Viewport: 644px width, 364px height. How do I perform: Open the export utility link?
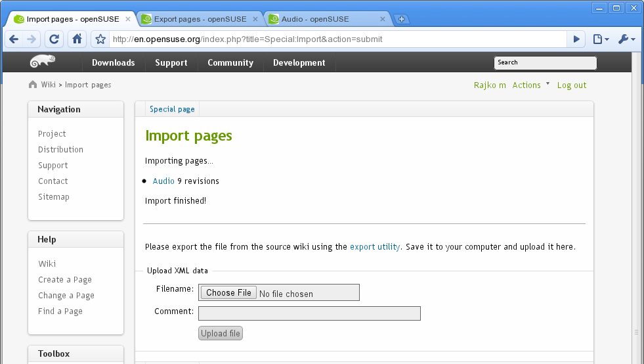pos(375,247)
